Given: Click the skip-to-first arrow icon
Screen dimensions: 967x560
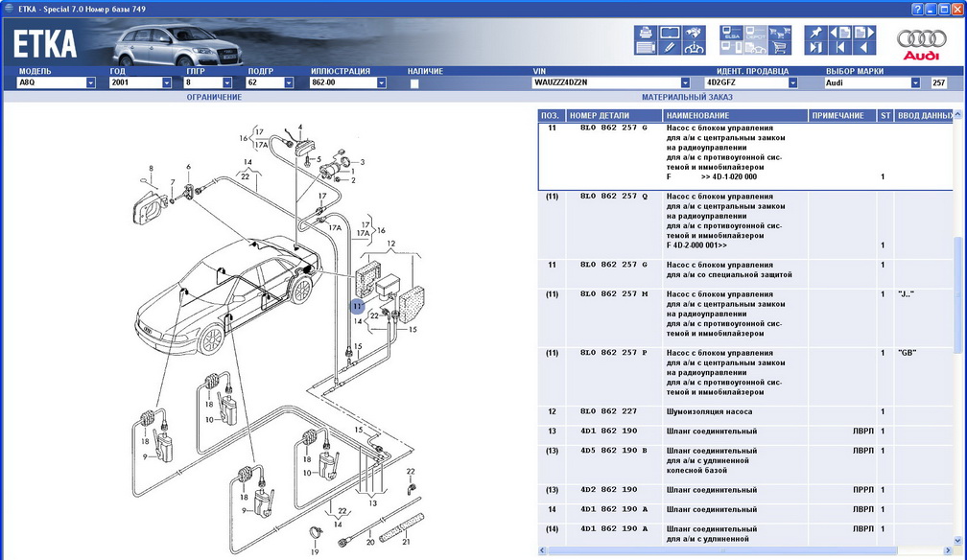Looking at the screenshot, I should (x=839, y=47).
